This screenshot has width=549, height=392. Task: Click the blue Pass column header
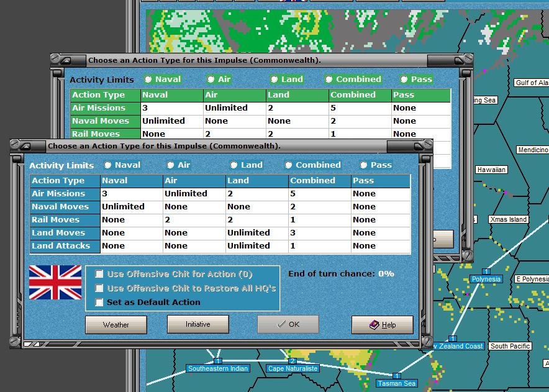381,181
